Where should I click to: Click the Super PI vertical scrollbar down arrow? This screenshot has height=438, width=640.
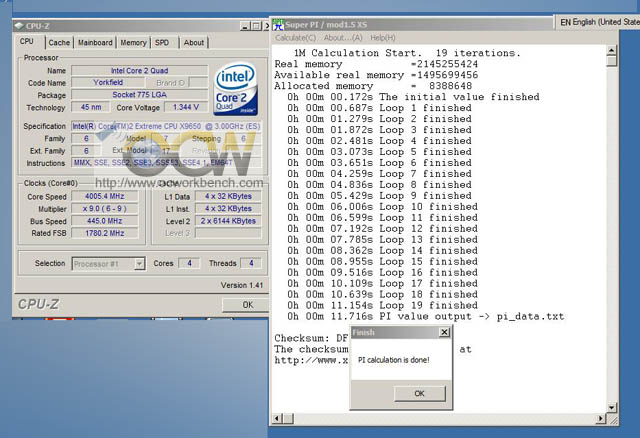click(x=611, y=407)
